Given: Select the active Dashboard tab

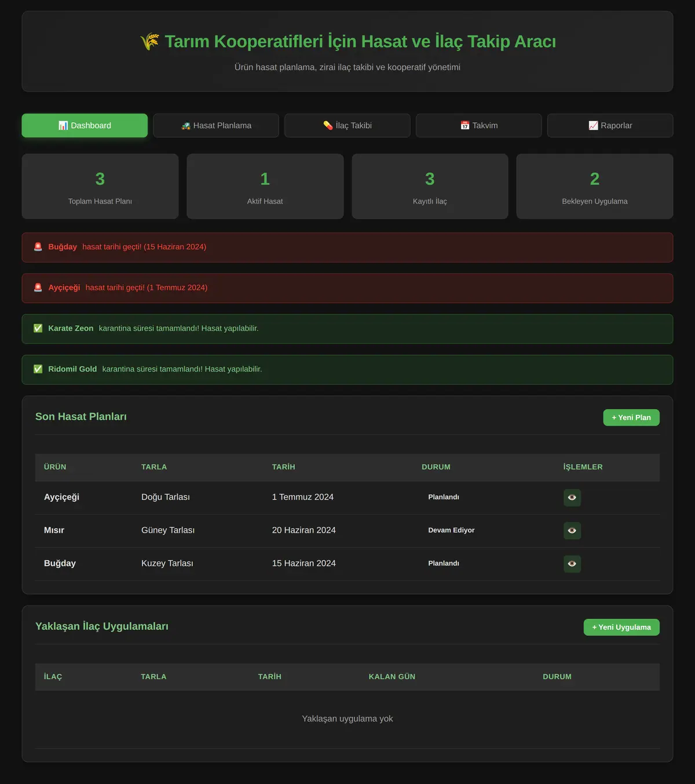Looking at the screenshot, I should 85,126.
